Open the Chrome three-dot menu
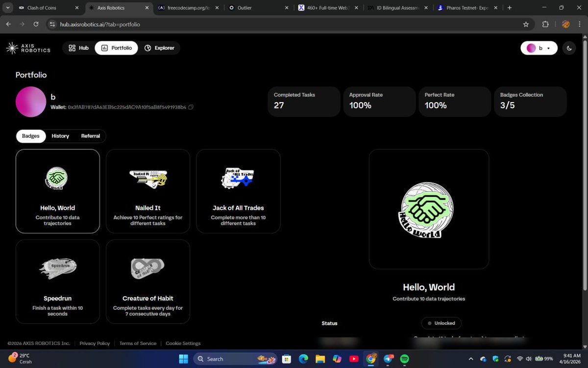Screen dimensions: 588x368 580,24
